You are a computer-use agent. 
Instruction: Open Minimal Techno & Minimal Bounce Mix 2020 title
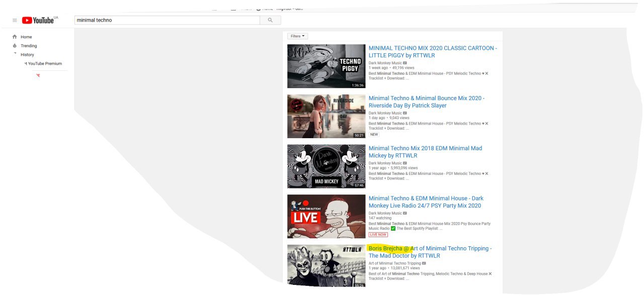[427, 102]
